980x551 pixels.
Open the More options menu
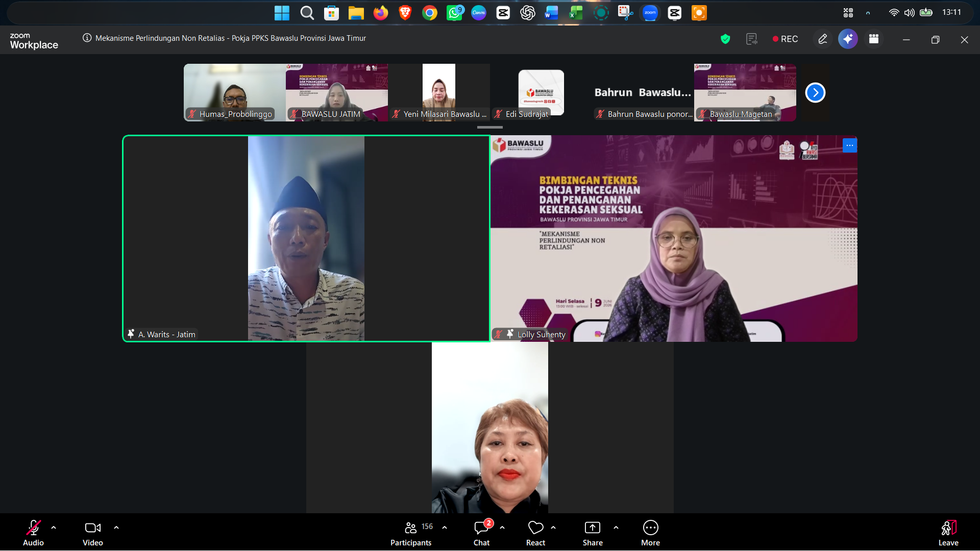(x=650, y=533)
